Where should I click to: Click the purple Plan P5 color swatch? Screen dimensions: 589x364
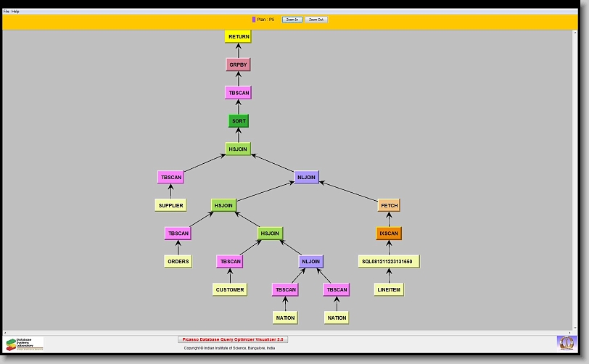pos(254,20)
